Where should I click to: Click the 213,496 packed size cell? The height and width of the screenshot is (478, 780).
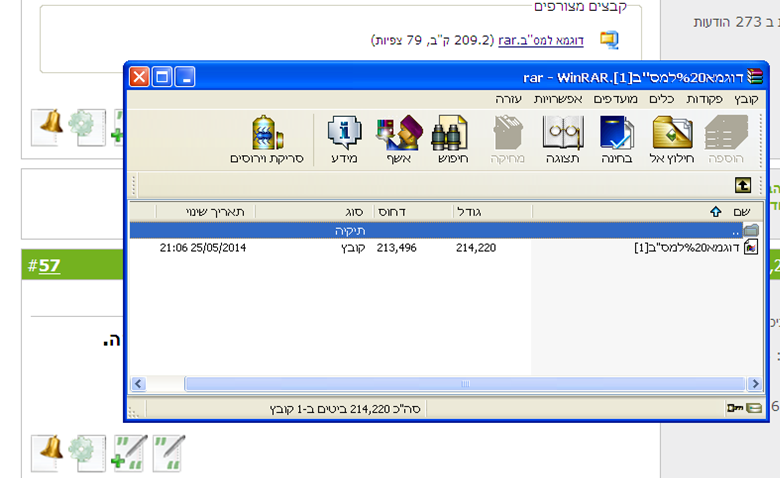click(x=396, y=248)
